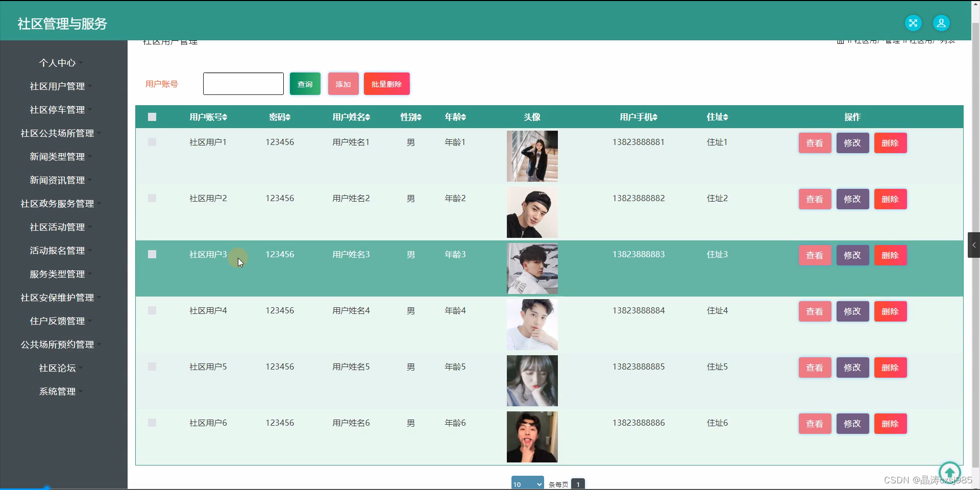Click the 社区管理与服务 header title
This screenshot has height=490, width=980.
(x=62, y=23)
